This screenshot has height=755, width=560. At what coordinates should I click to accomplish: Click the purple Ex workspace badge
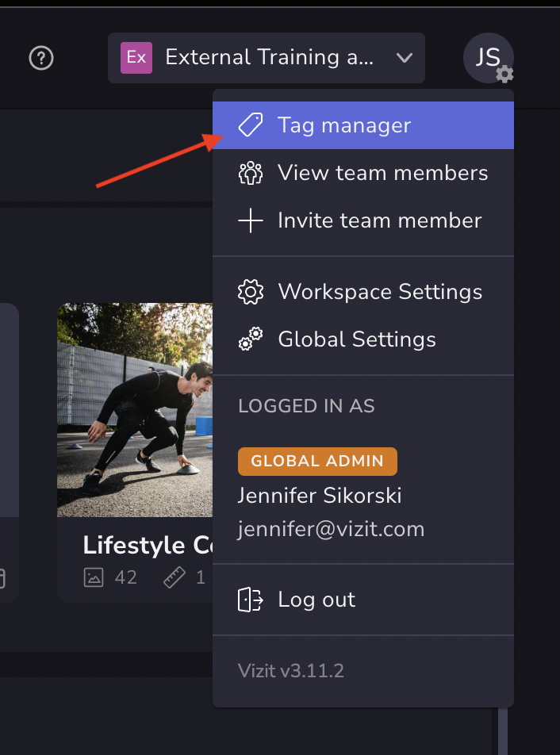tap(136, 58)
